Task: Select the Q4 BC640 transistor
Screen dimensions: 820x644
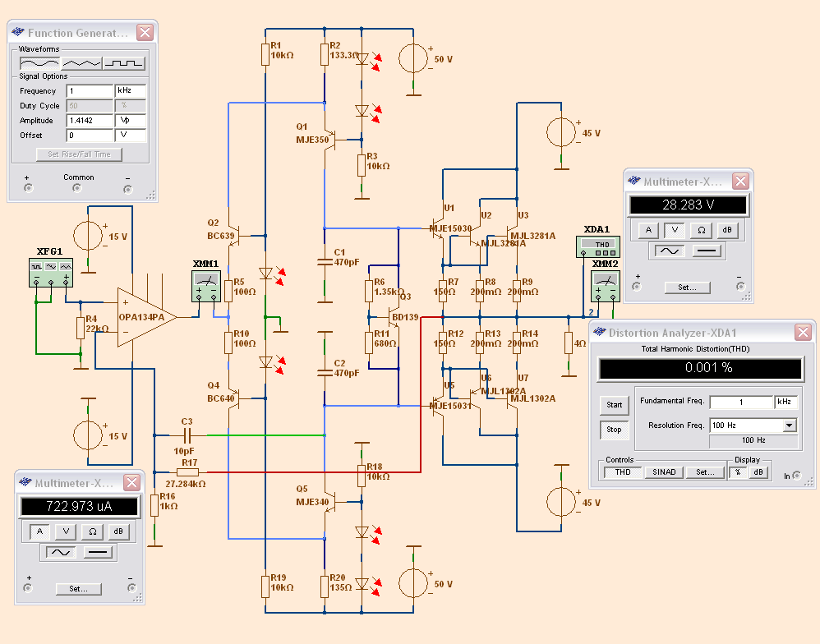Action: pos(234,398)
